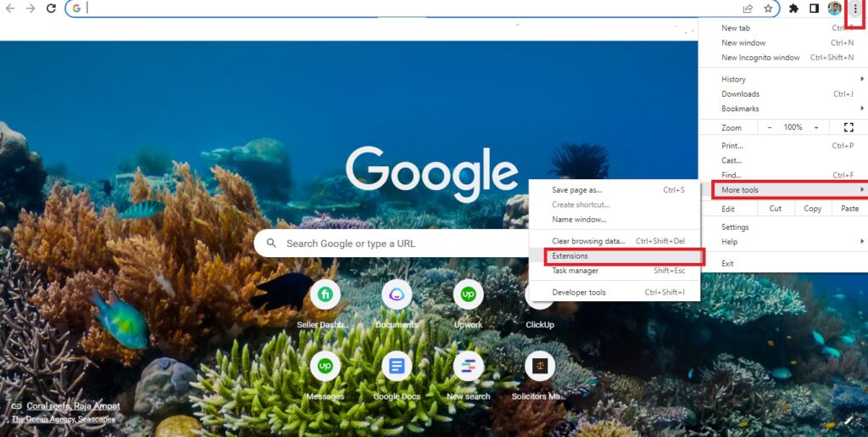Open the Documents shortcut
This screenshot has width=868, height=437.
397,305
